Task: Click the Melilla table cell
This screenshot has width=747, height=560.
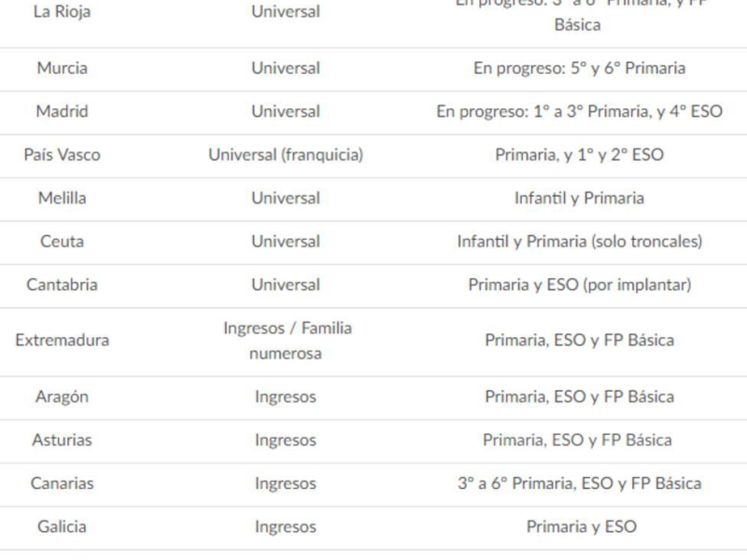Action: click(x=62, y=198)
